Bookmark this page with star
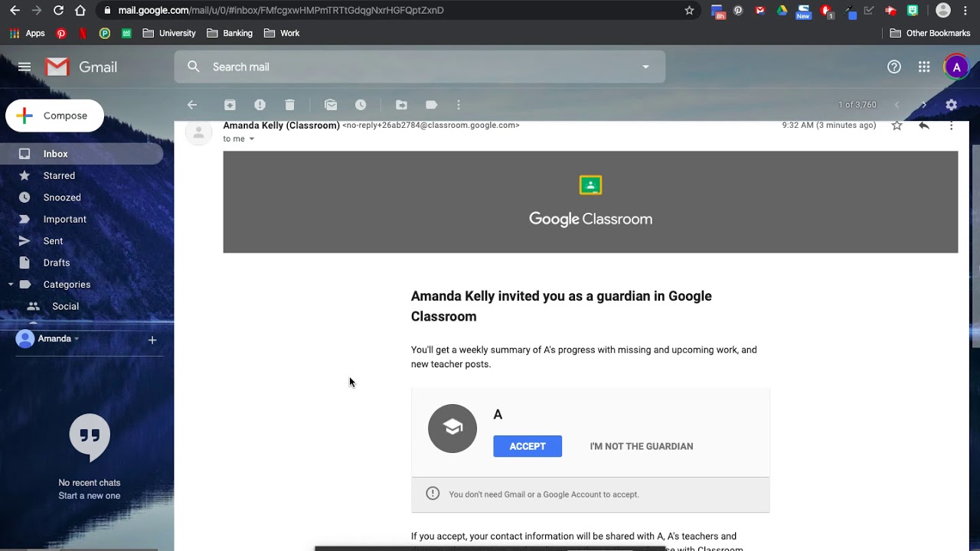Screen dimensions: 980x551 coord(689,10)
